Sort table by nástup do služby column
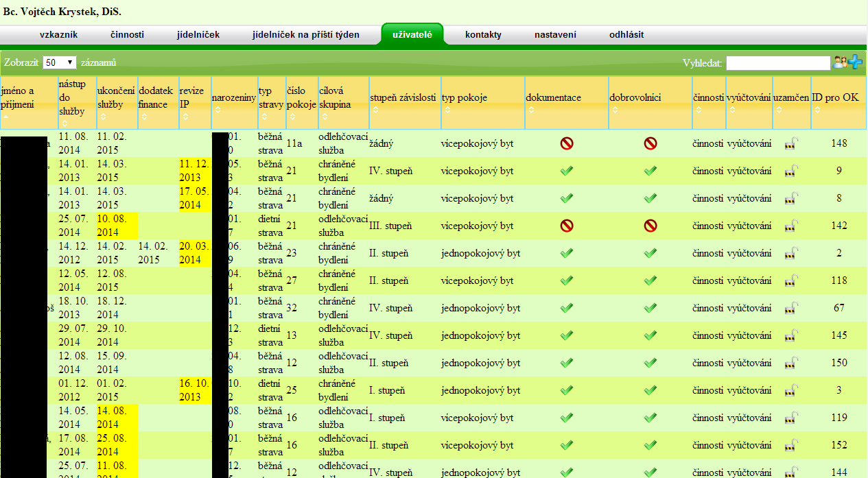 (76, 103)
